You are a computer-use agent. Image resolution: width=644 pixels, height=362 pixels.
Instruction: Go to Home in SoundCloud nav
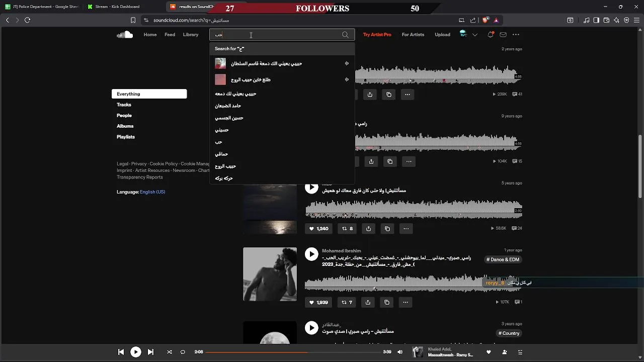(150, 35)
